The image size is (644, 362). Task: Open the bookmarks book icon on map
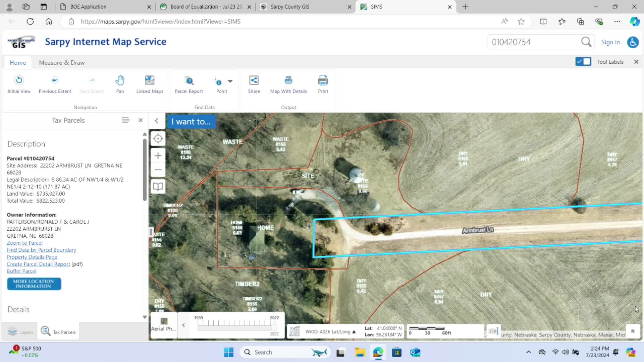click(158, 186)
